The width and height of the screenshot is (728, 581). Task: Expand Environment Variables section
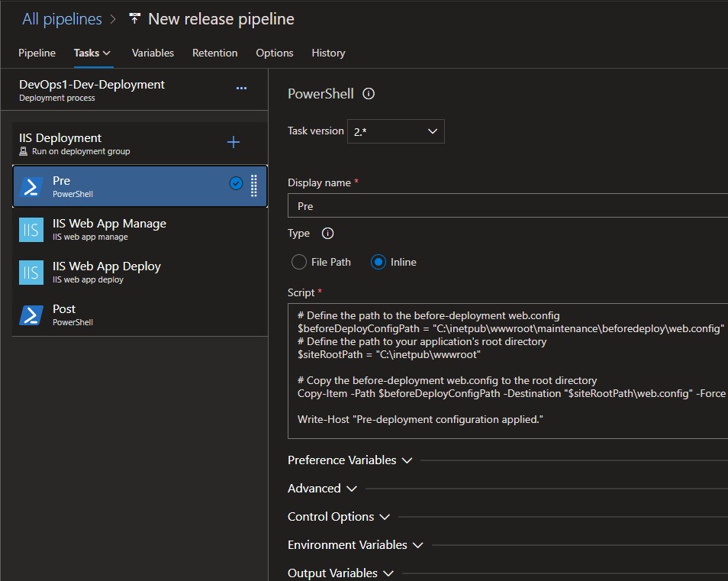(355, 545)
